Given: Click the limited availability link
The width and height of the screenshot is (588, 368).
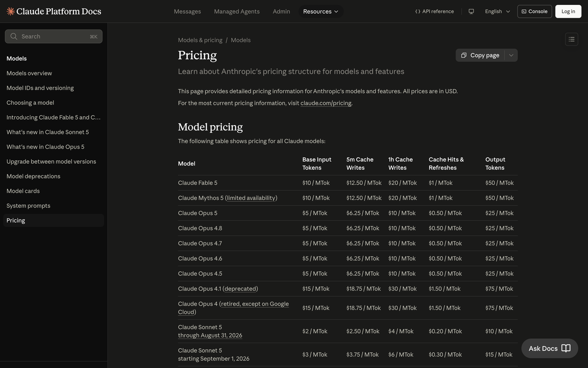Looking at the screenshot, I should click(251, 198).
